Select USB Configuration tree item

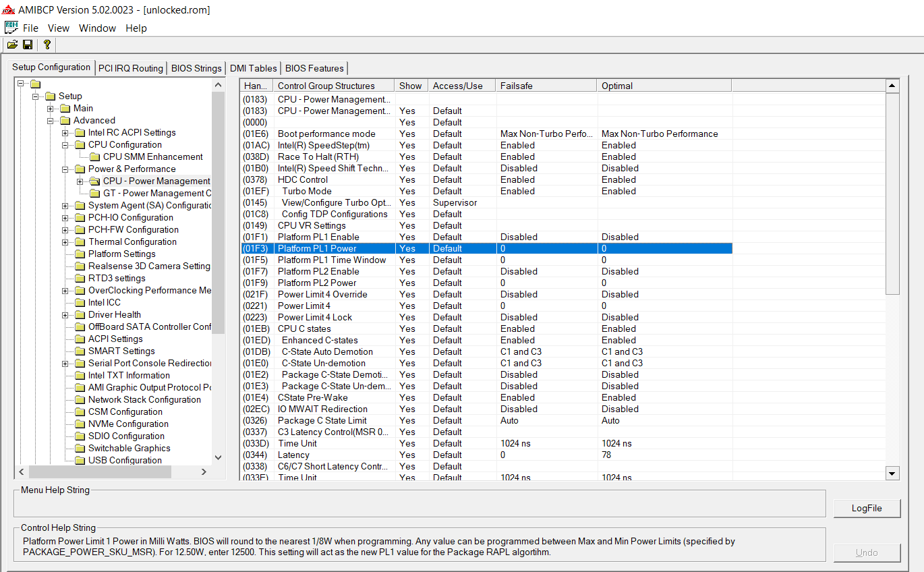click(125, 461)
